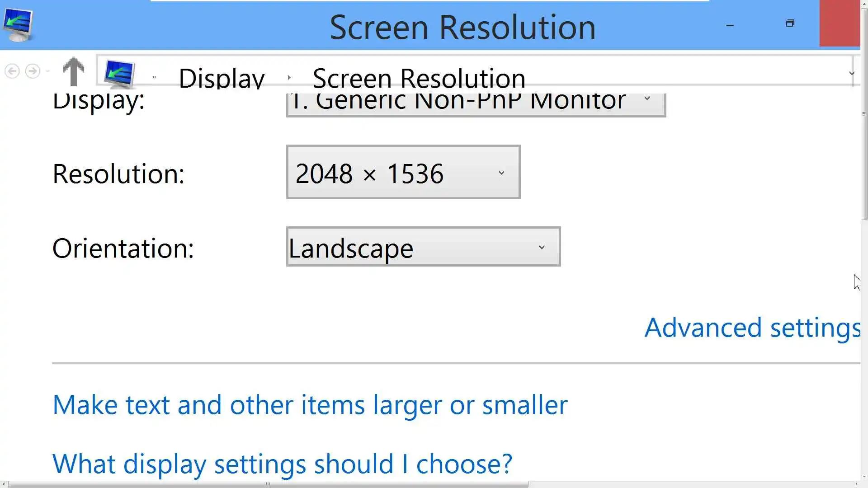Viewport: 868px width, 488px height.
Task: Expand the breadcrumb arrow after Display
Action: click(289, 78)
